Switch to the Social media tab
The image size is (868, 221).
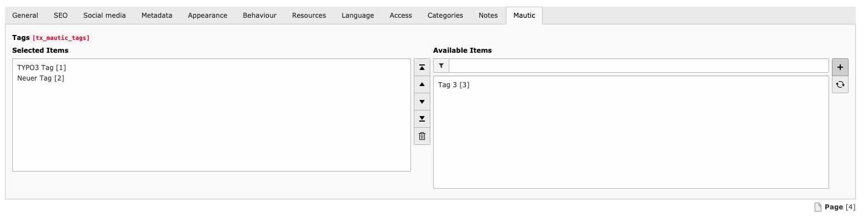pyautogui.click(x=104, y=16)
